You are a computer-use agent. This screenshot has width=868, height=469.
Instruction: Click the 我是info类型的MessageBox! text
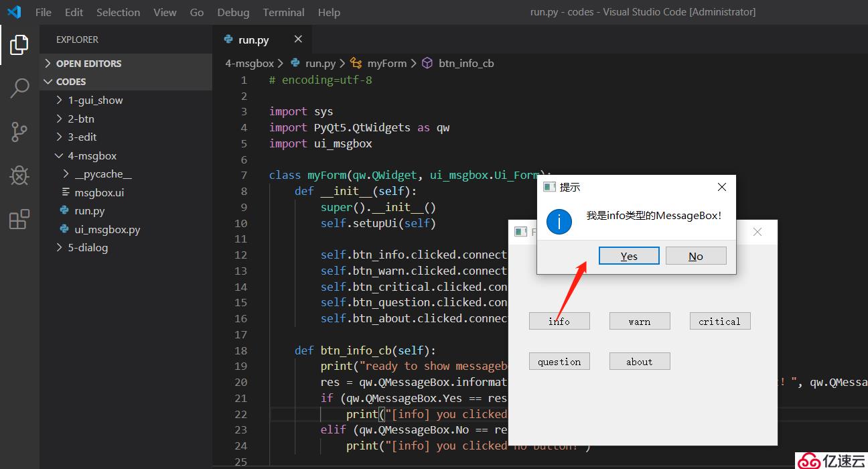(x=654, y=216)
